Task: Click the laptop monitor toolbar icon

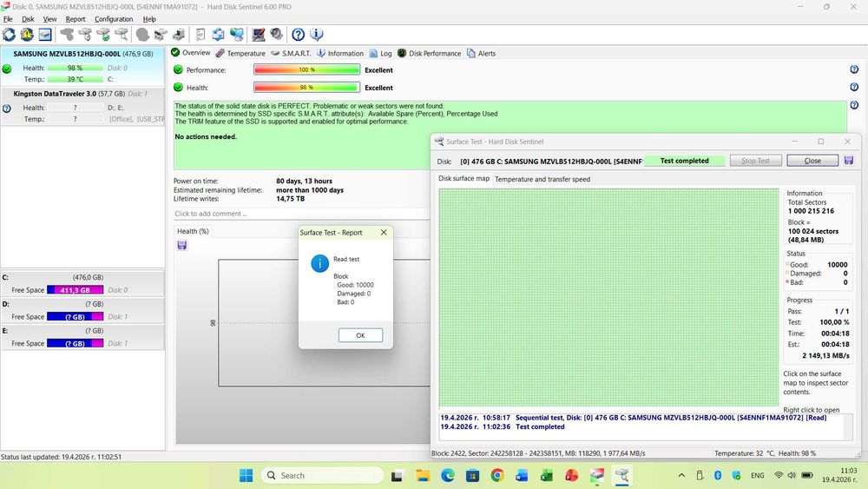Action: pos(259,35)
